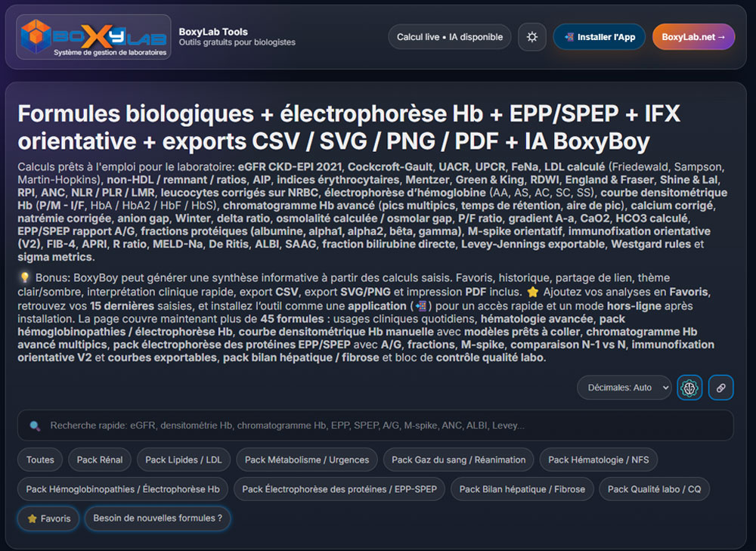Viewport: 756px width, 551px height.
Task: Click the BoxyLab Tools title text
Action: click(x=213, y=32)
